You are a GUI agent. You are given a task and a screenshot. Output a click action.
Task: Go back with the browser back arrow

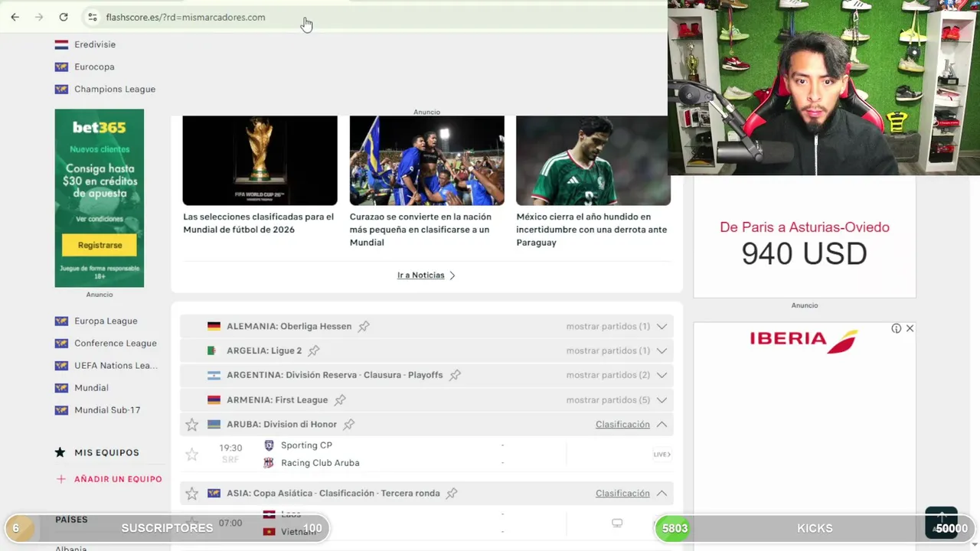tap(15, 17)
